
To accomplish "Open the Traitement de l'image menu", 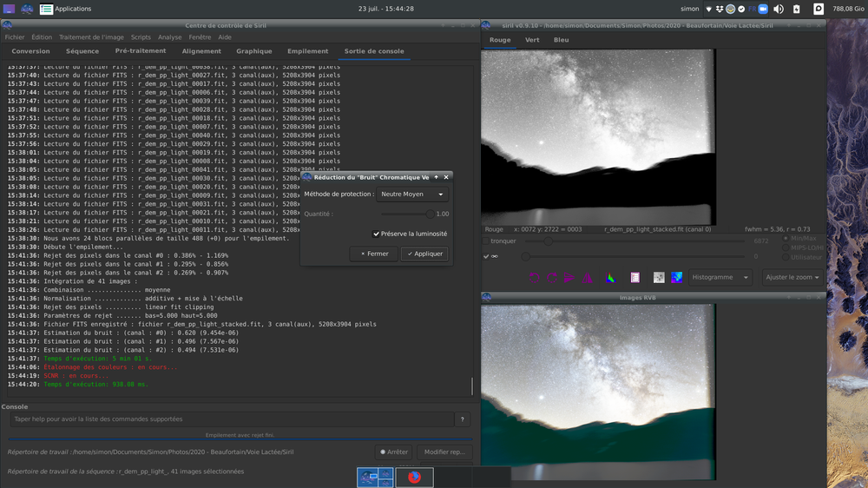I will (x=91, y=37).
